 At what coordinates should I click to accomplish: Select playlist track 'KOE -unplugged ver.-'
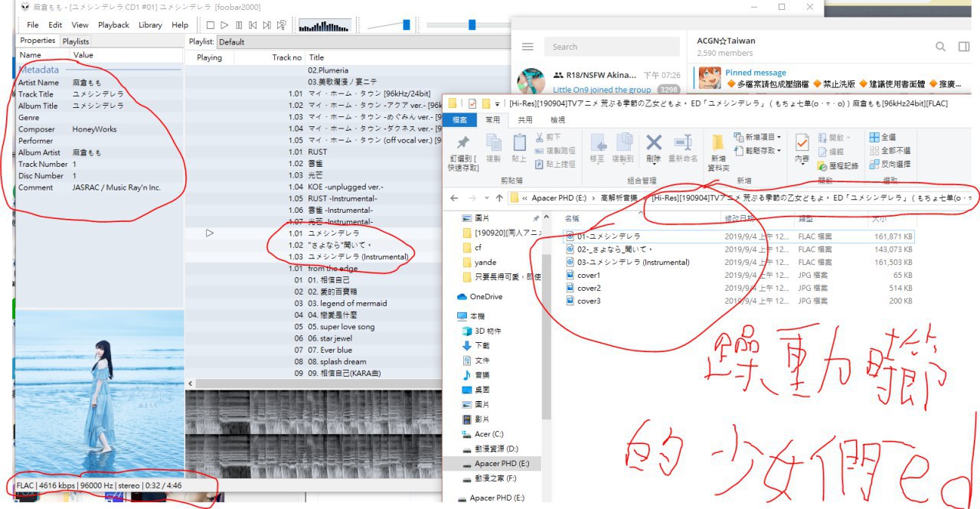tap(345, 187)
